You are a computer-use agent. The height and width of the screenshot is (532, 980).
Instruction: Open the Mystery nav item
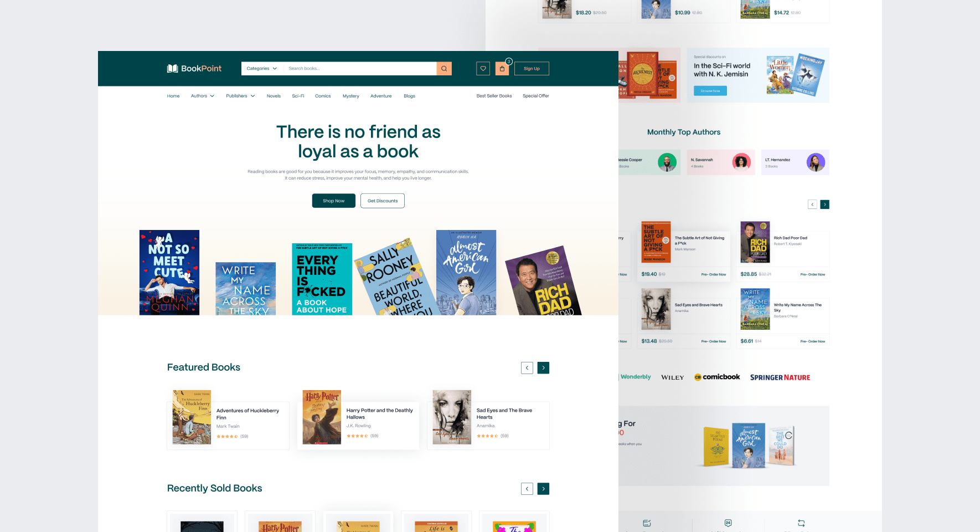tap(351, 96)
